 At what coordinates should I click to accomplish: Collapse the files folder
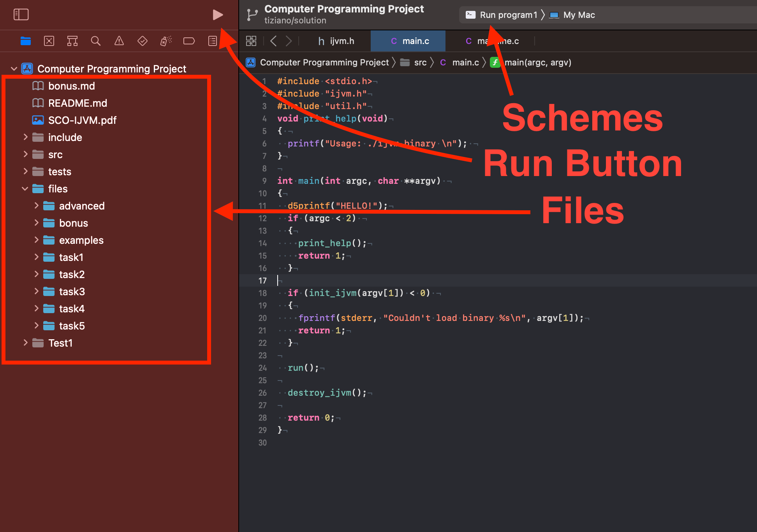coord(26,188)
